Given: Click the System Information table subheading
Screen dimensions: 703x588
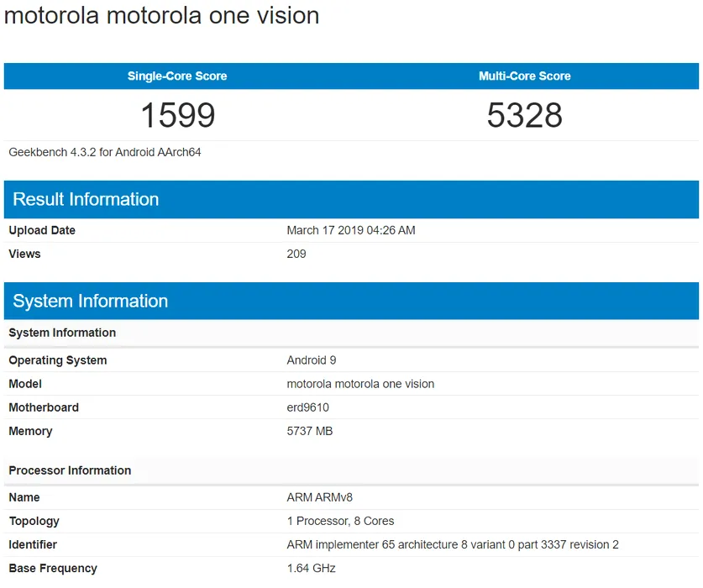Looking at the screenshot, I should 62,333.
